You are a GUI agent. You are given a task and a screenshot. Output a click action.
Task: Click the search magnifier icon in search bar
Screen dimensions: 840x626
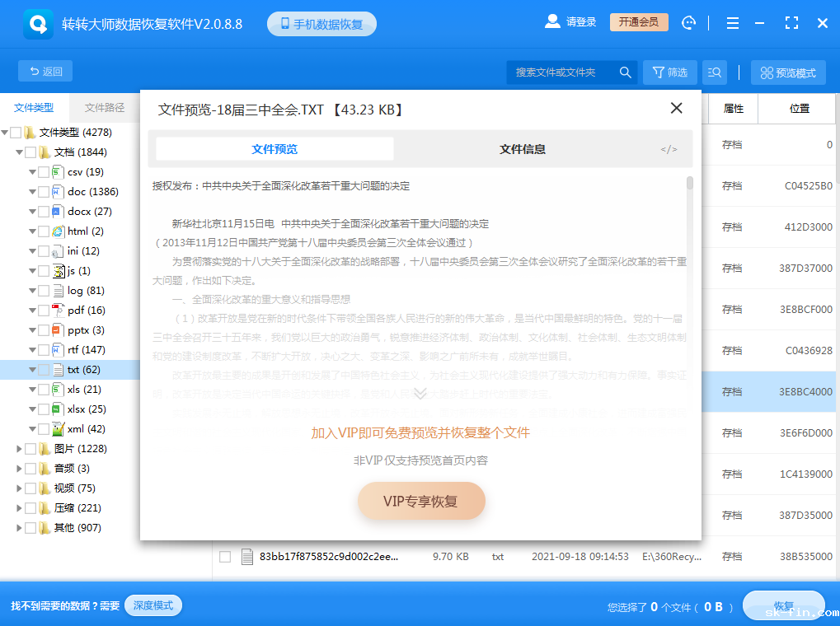tap(625, 72)
